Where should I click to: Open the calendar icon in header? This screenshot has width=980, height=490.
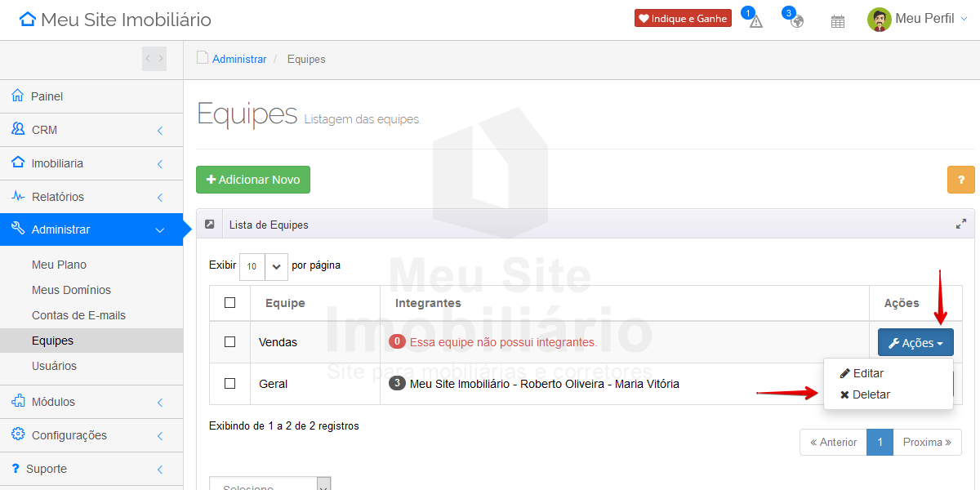[x=837, y=21]
